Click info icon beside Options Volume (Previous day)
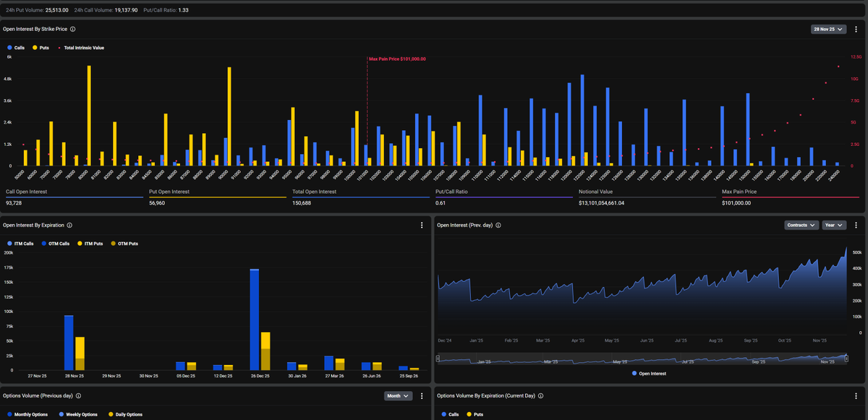 pos(78,395)
